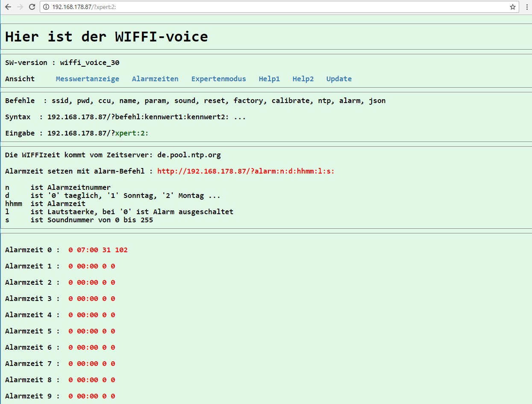Click the Soundnummer von 0 bis 255 line
Image resolution: width=532 pixels, height=404 pixels.
(x=79, y=220)
